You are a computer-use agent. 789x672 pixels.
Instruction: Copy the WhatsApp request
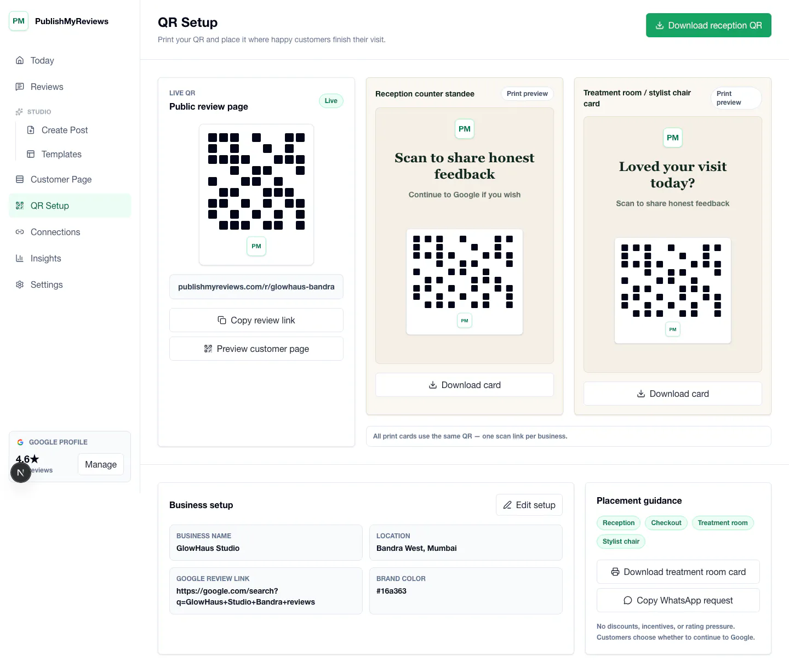point(678,600)
